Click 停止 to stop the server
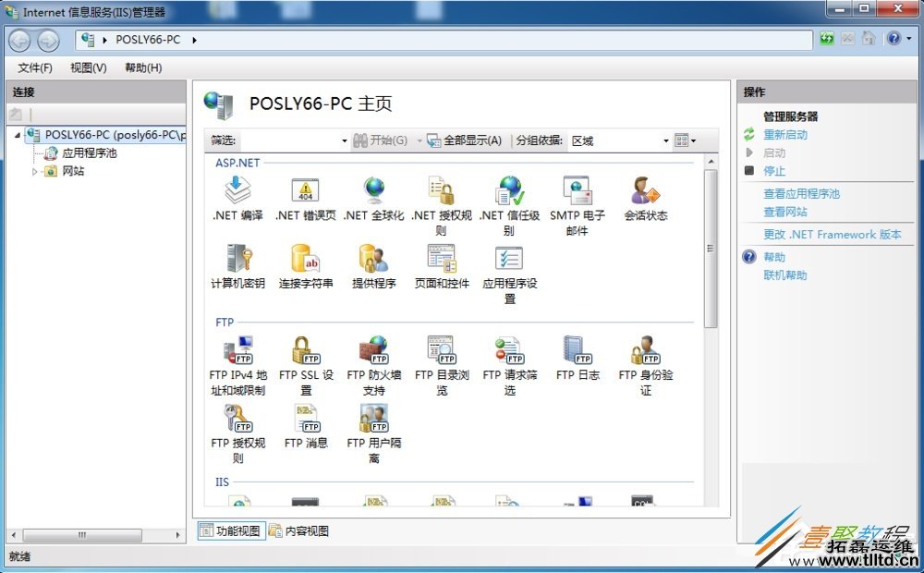This screenshot has height=573, width=924. 774,171
